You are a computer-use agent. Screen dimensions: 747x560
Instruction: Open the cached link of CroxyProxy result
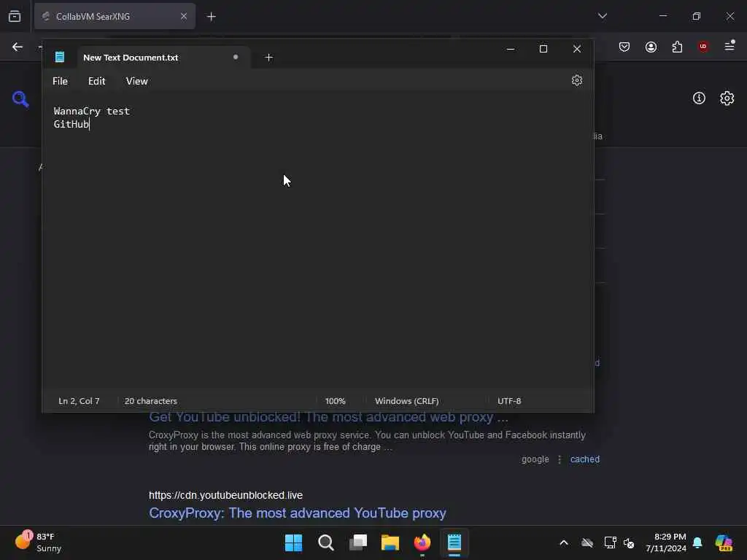(584, 459)
